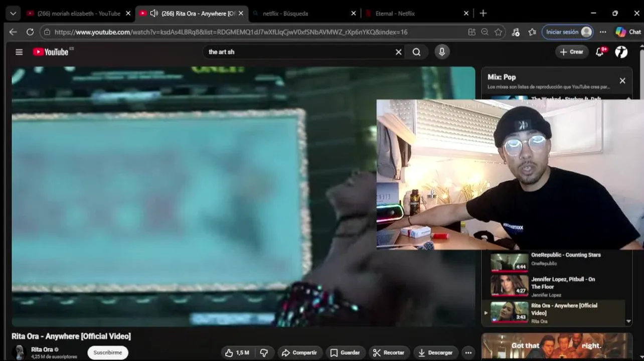
Task: Open Rita Ora channel avatar
Action: click(x=20, y=352)
